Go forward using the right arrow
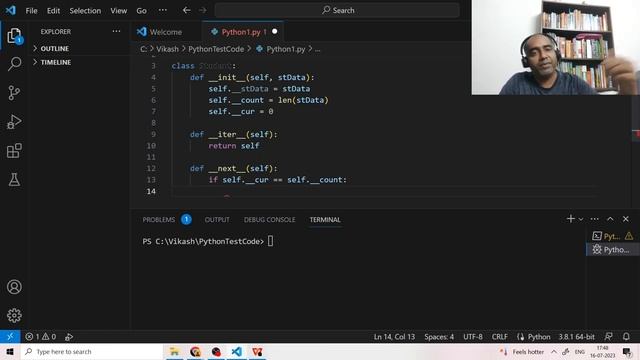The image size is (640, 360). coord(203,10)
